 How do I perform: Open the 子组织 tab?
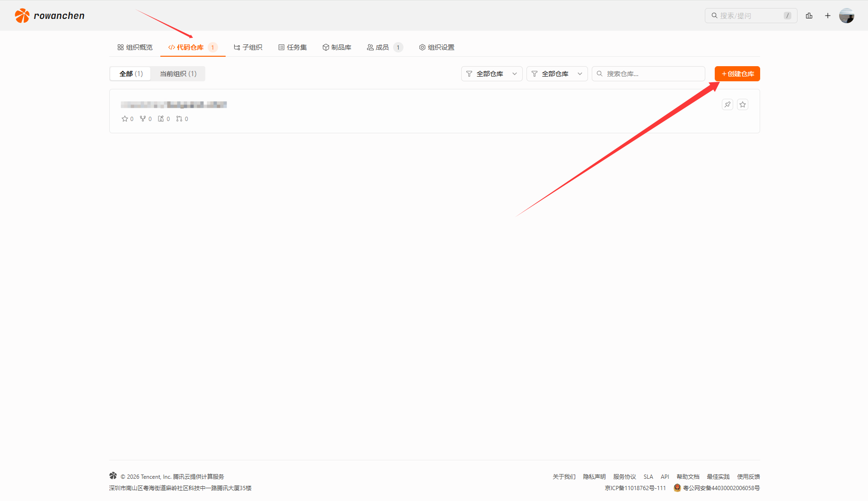pyautogui.click(x=248, y=47)
